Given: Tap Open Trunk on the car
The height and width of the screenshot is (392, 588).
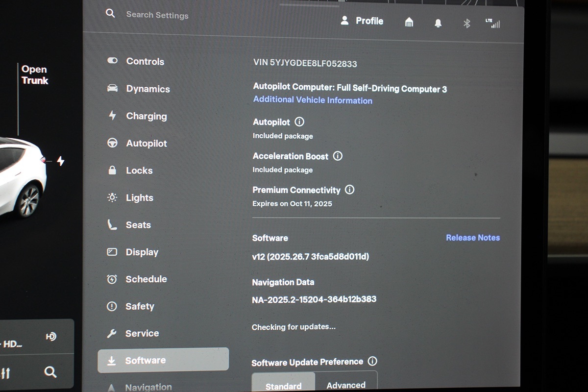Looking at the screenshot, I should (x=34, y=75).
